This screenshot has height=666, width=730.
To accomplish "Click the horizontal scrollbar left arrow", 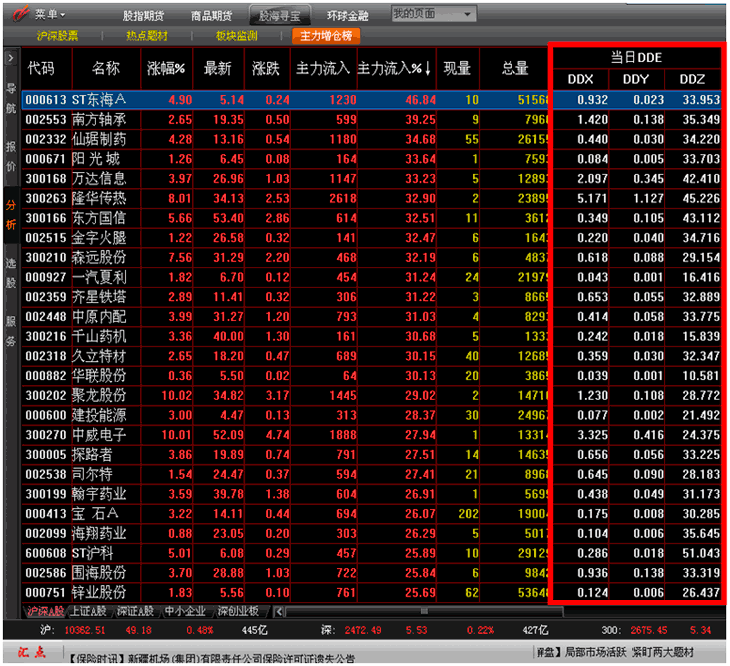I will pos(279,612).
